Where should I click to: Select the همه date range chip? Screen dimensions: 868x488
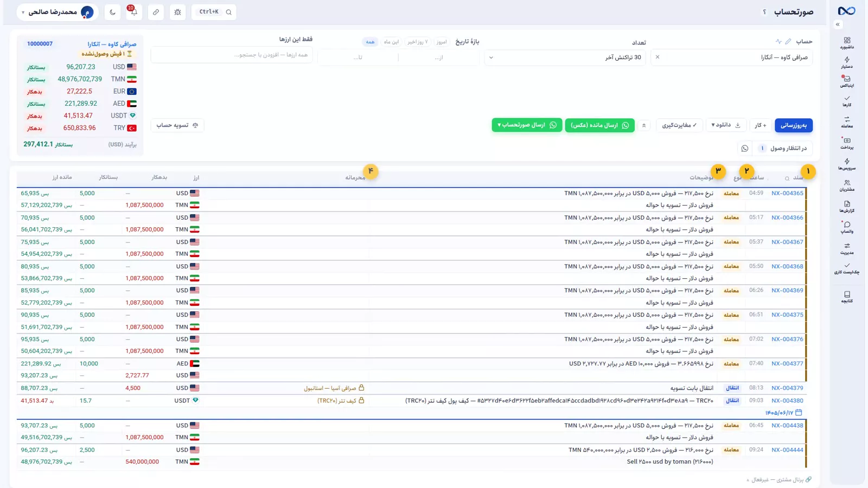pos(370,42)
